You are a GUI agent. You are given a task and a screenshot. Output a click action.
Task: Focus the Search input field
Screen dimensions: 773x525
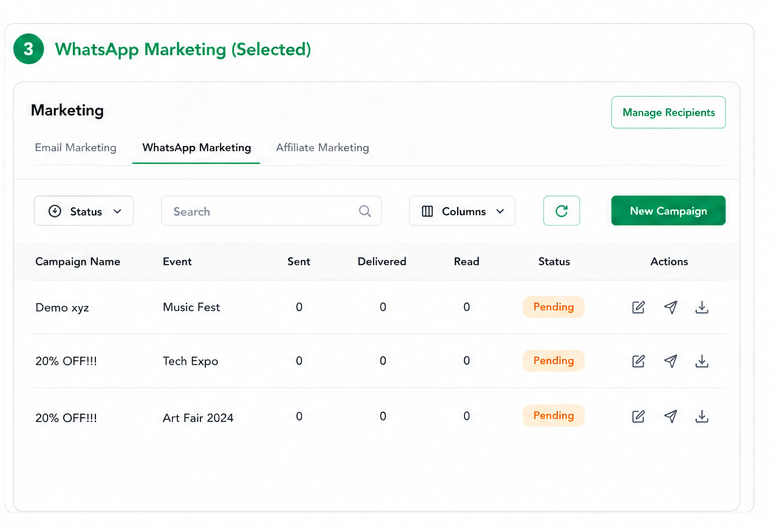pos(271,211)
